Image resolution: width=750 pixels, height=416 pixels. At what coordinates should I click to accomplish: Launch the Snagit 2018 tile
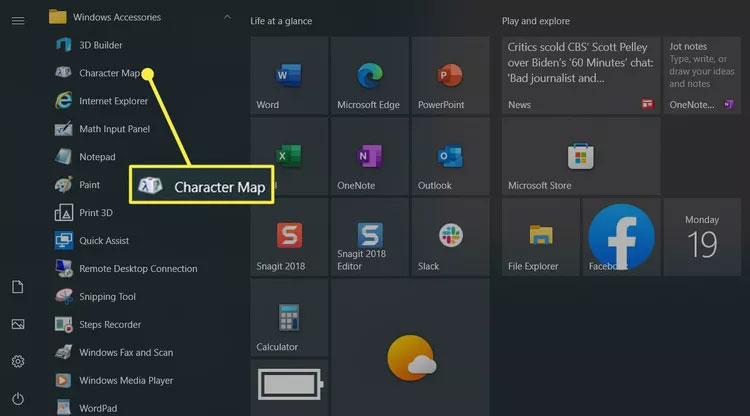pos(289,237)
